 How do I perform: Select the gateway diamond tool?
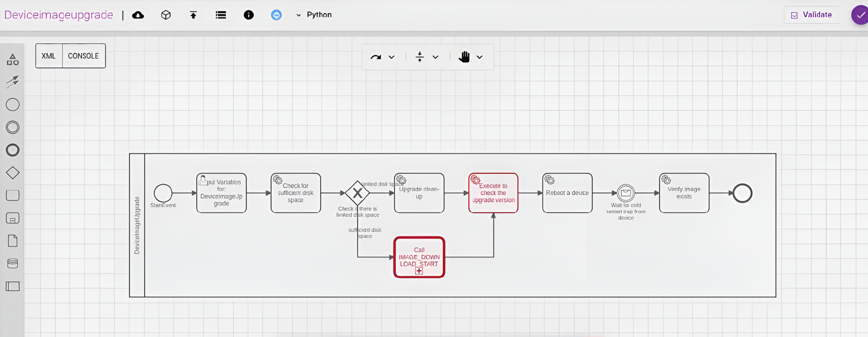coord(13,173)
